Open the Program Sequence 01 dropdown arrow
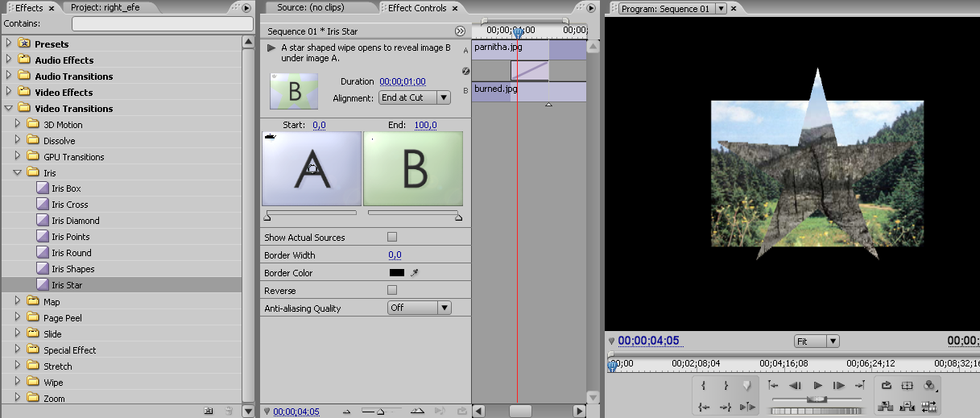 coord(721,8)
